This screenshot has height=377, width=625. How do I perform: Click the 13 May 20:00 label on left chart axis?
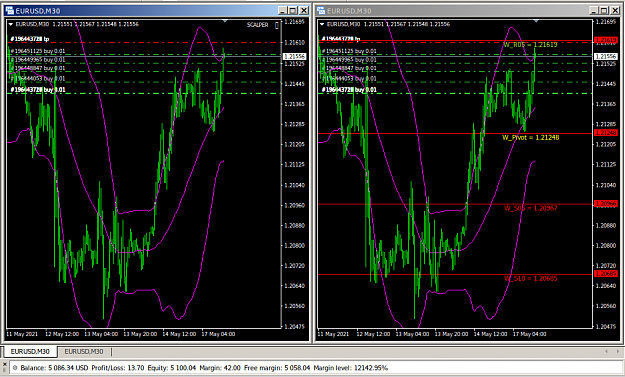[x=140, y=334]
